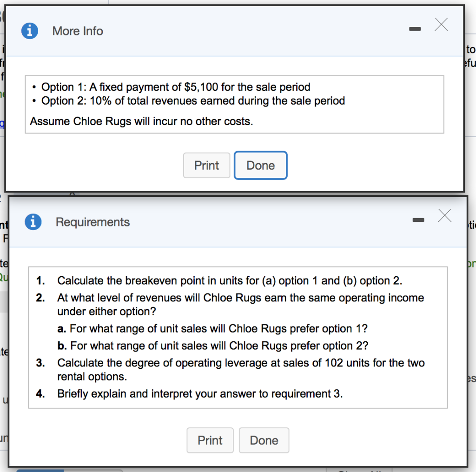Click Print in the Requirements dialog
Screen dimensions: 476x472
pos(210,440)
